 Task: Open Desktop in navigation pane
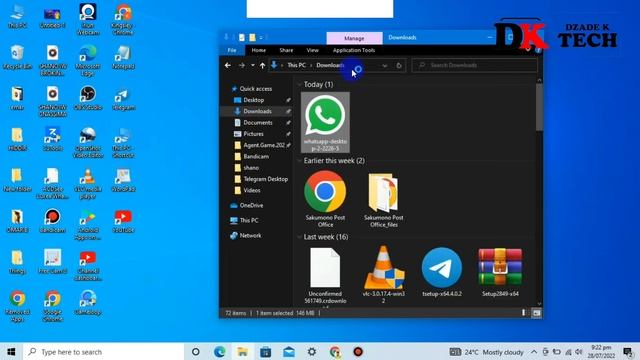point(253,100)
